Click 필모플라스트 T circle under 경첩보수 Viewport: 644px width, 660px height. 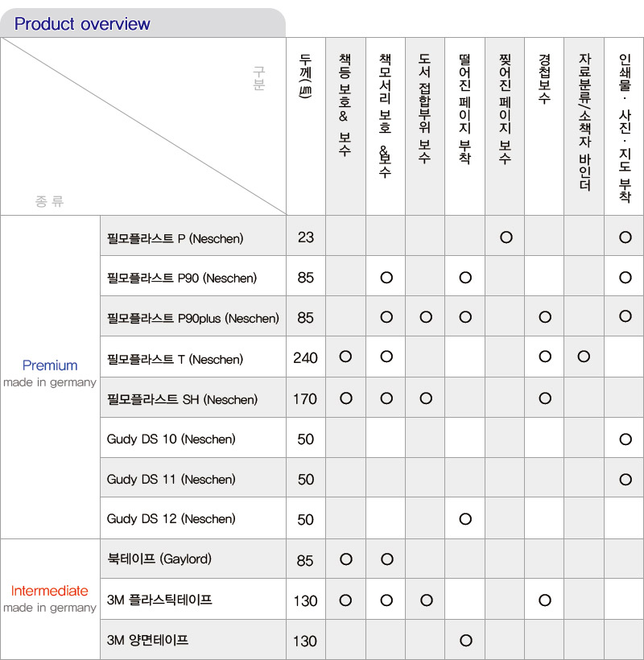coord(545,357)
